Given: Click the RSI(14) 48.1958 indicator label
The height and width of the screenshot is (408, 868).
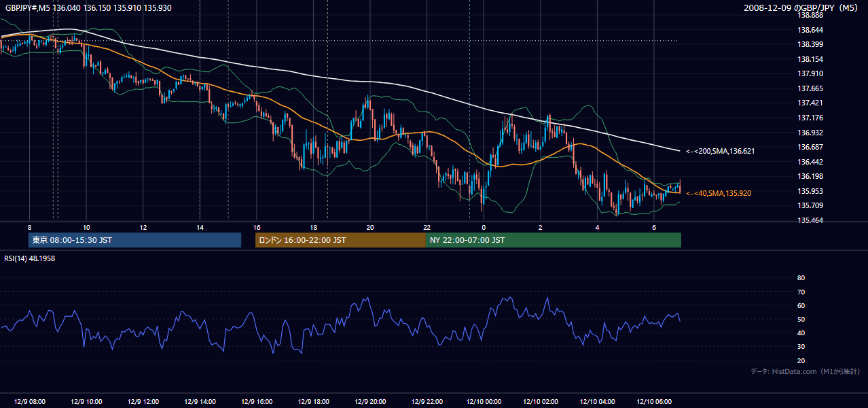Looking at the screenshot, I should [x=31, y=258].
